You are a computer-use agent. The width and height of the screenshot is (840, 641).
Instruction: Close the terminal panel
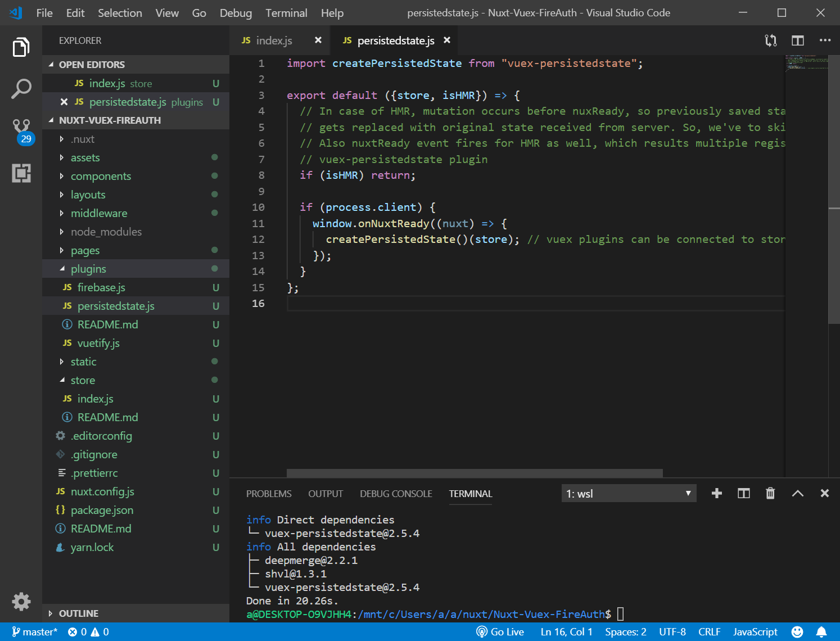tap(825, 493)
